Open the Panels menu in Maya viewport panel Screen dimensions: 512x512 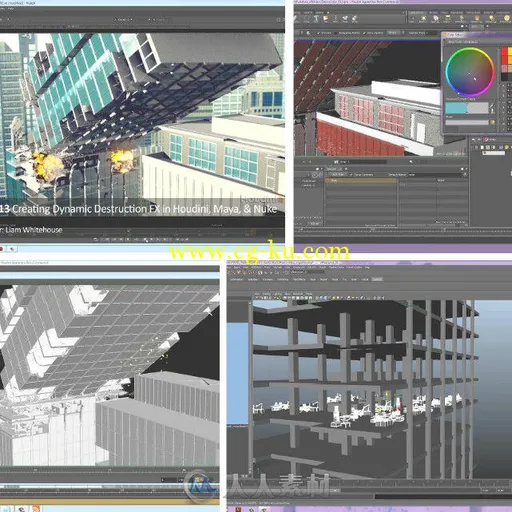click(309, 294)
